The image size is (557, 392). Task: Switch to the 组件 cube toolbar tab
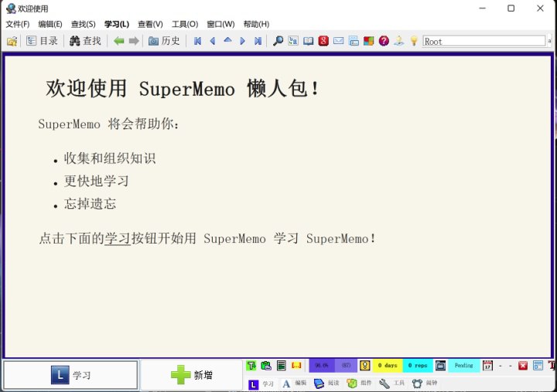(x=359, y=383)
